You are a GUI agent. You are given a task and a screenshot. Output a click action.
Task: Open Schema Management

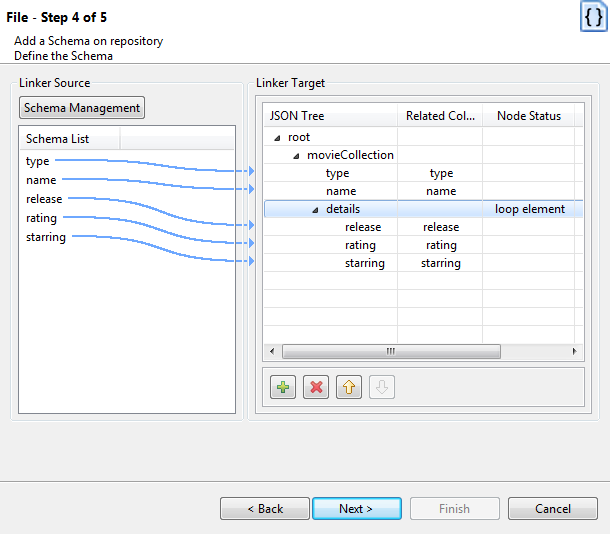click(x=82, y=108)
